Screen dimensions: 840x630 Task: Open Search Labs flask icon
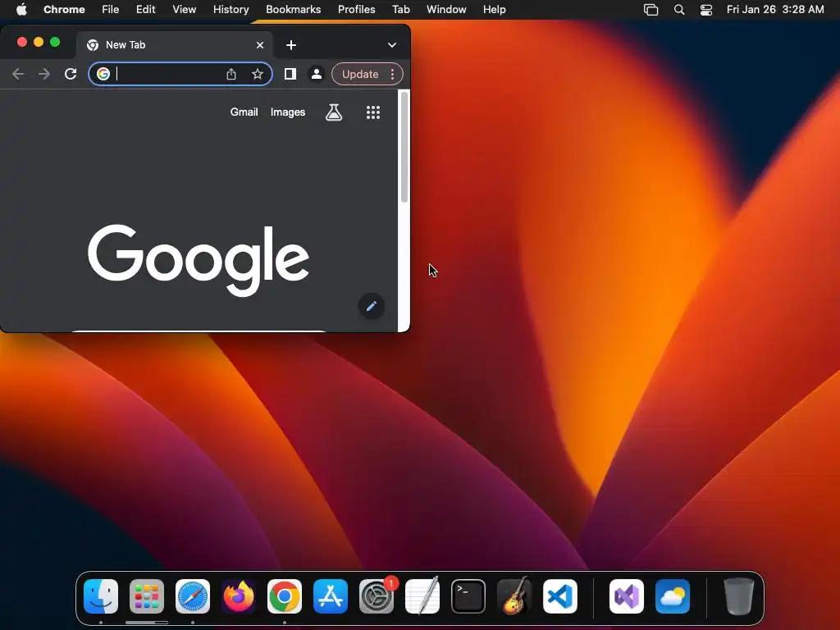(x=334, y=112)
